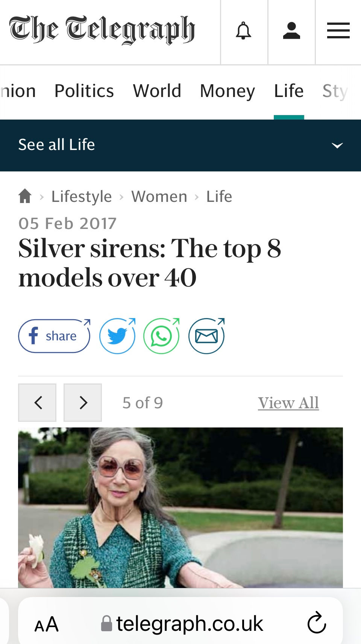This screenshot has width=361, height=644.
Task: Tap the home breadcrumb icon
Action: click(25, 196)
